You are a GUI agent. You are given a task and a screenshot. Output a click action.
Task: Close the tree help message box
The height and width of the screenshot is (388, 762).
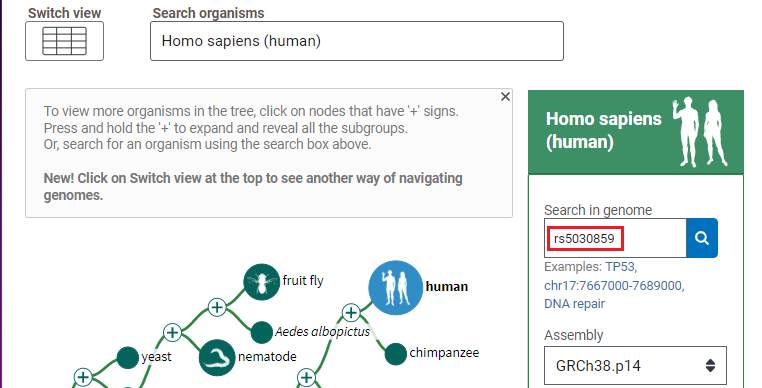[x=505, y=97]
